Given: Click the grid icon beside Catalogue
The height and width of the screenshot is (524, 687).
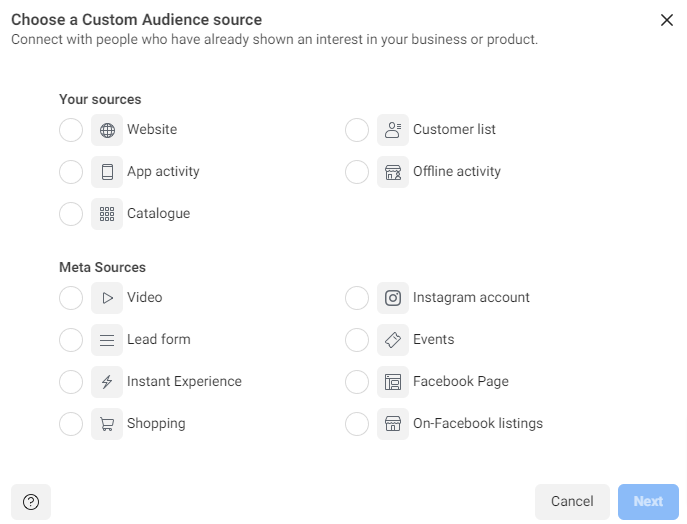Looking at the screenshot, I should [107, 214].
